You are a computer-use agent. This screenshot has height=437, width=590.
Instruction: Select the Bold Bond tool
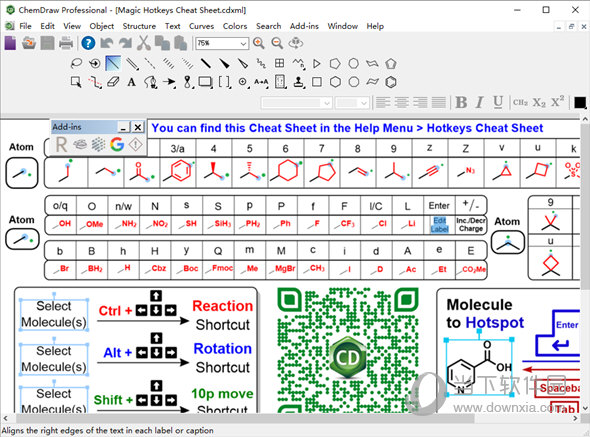pos(206,63)
